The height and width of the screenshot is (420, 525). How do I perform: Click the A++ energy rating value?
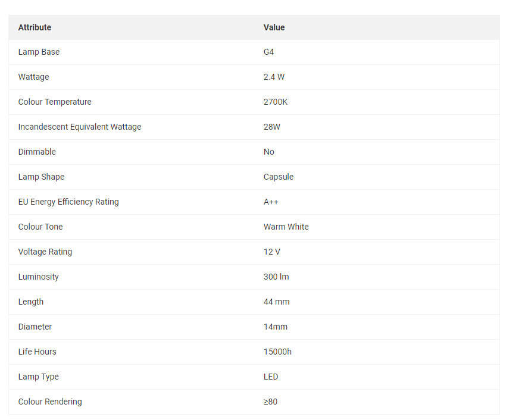point(271,202)
